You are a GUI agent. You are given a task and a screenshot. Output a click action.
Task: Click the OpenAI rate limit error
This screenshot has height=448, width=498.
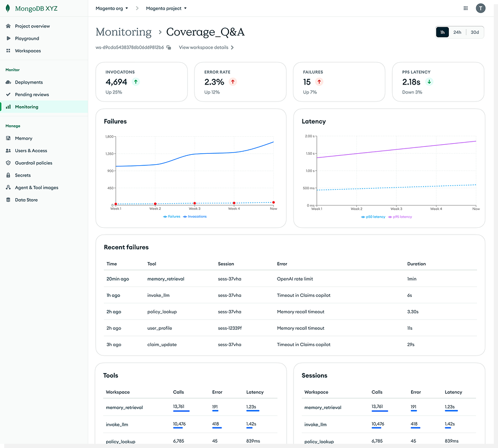(x=295, y=279)
